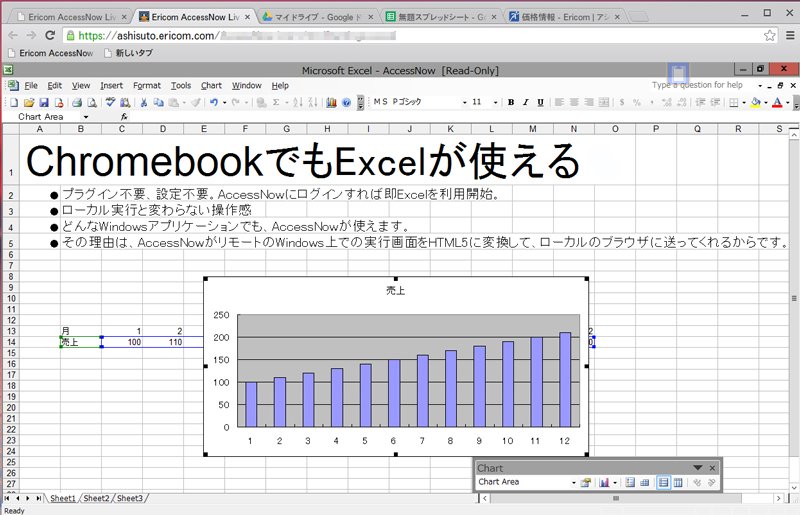Open the Insert menu
This screenshot has height=515, width=800.
(111, 86)
